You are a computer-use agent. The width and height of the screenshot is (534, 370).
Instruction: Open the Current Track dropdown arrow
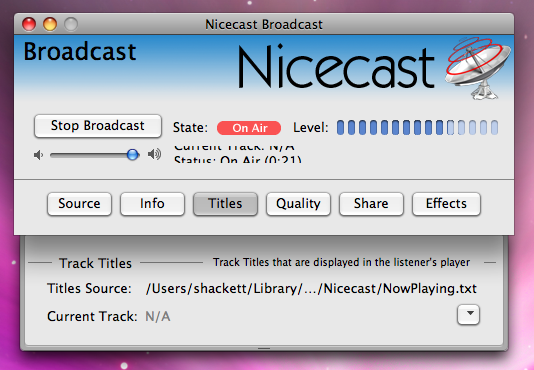(468, 315)
